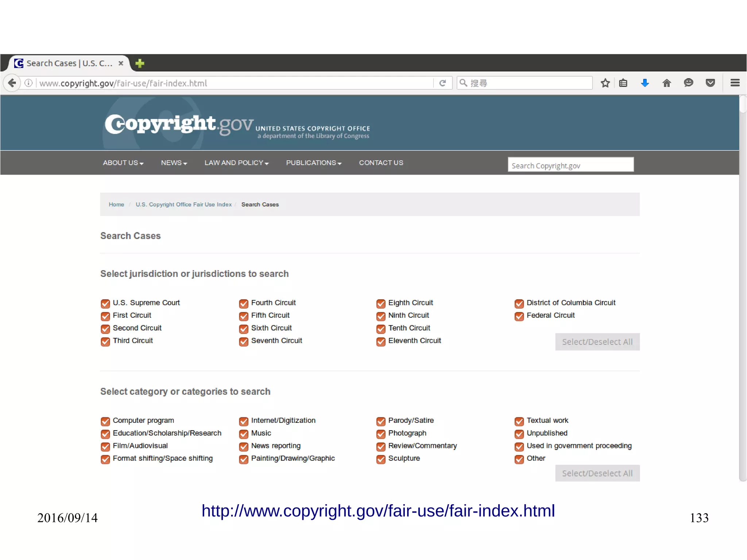Expand the About Us dropdown menu
Image resolution: width=747 pixels, height=560 pixels.
click(123, 163)
